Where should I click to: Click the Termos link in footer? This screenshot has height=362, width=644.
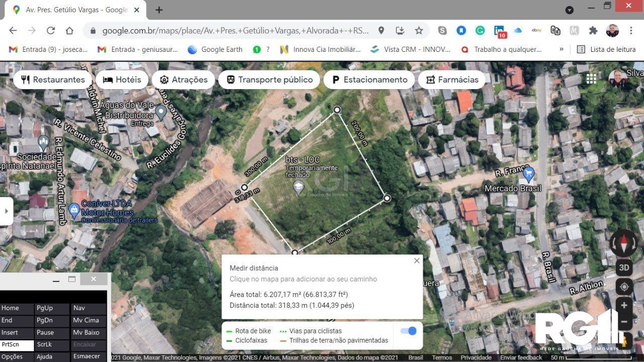[x=442, y=357]
